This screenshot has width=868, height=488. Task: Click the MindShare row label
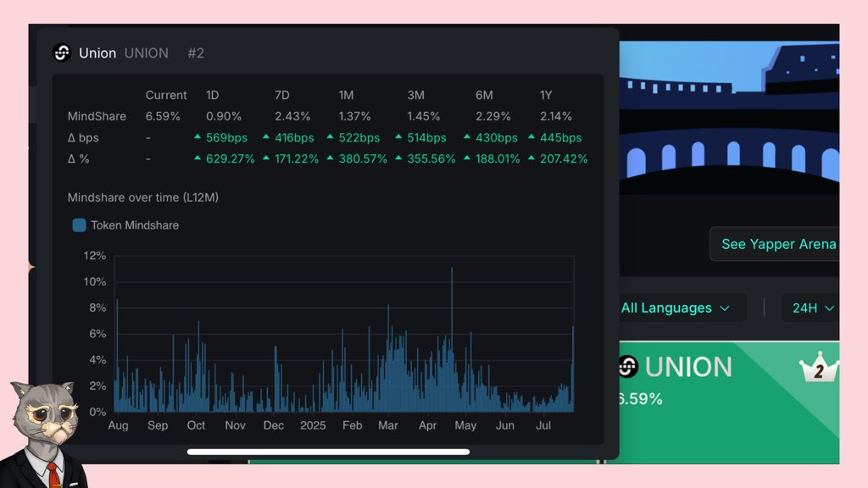click(97, 116)
